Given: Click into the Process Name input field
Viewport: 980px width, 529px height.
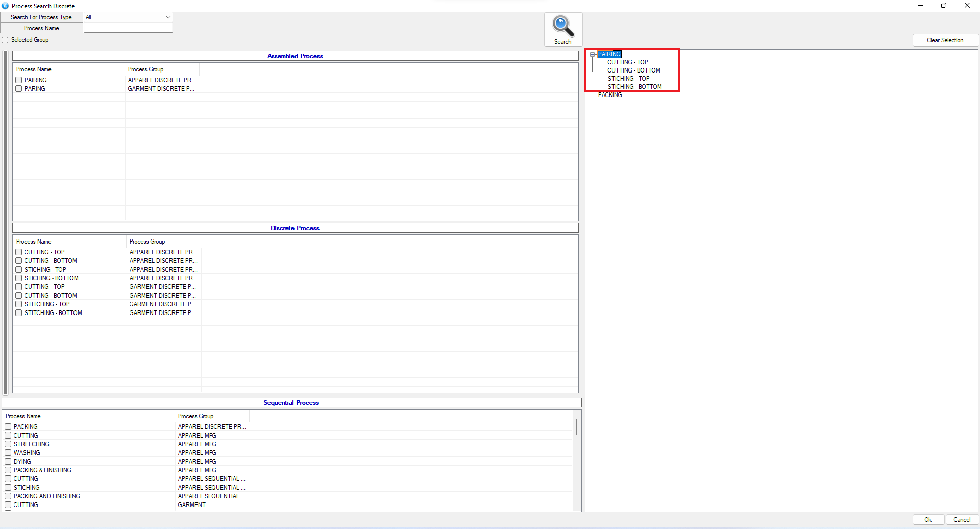Looking at the screenshot, I should coord(128,28).
